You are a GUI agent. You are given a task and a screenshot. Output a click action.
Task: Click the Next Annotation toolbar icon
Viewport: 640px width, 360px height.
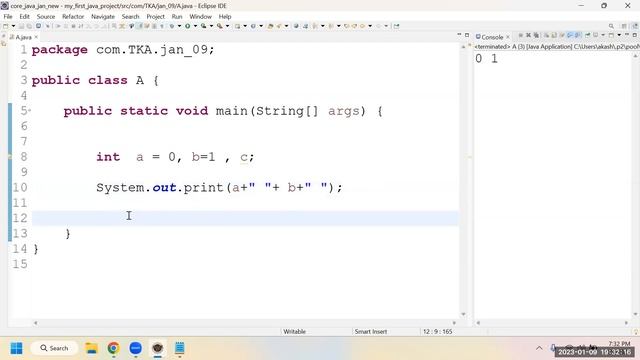315,26
